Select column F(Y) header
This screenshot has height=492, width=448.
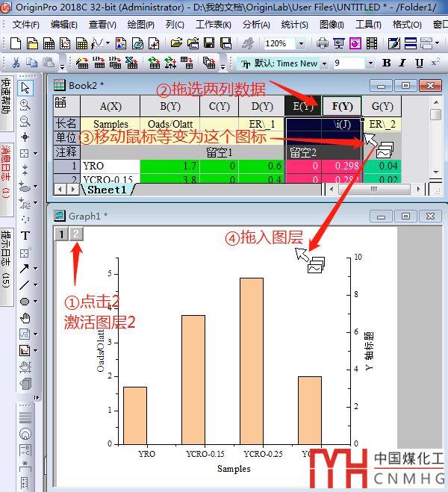tap(342, 106)
